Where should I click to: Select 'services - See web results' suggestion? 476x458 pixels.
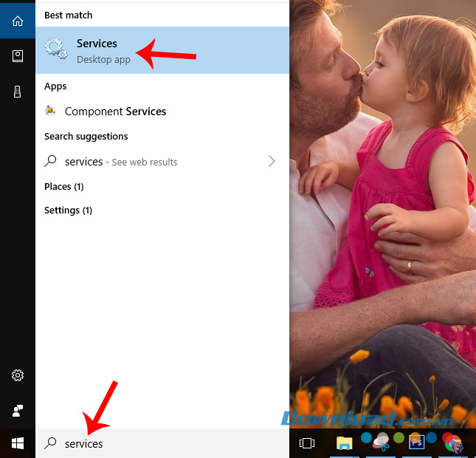click(x=162, y=161)
